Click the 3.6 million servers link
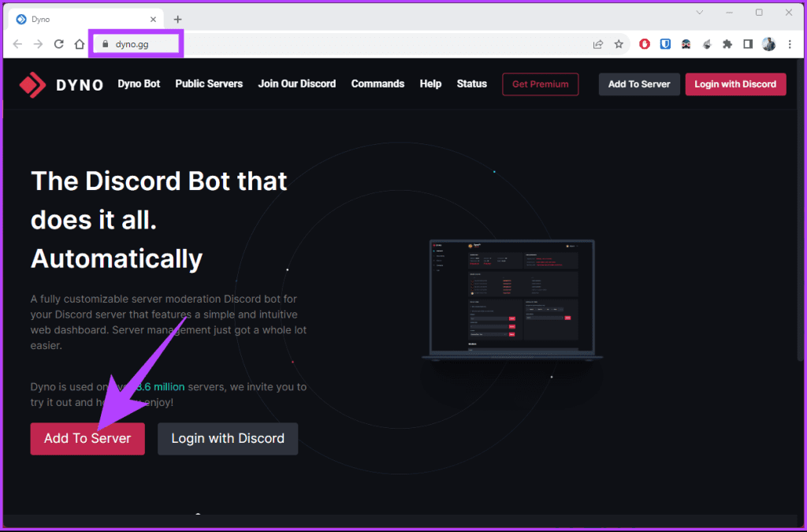Image resolution: width=807 pixels, height=532 pixels. pos(160,386)
